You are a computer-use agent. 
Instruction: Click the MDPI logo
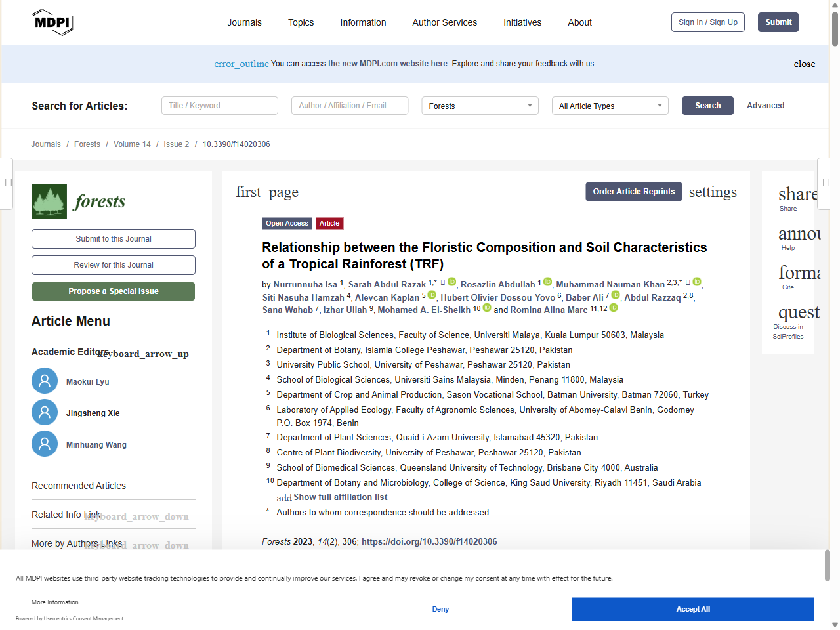pyautogui.click(x=52, y=22)
